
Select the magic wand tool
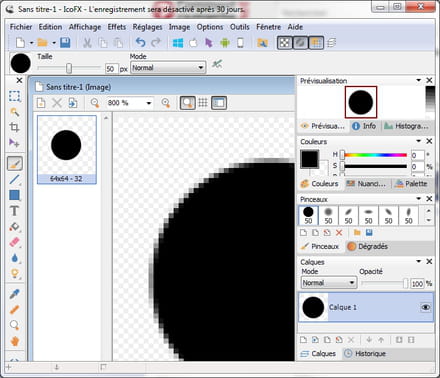pos(14,112)
